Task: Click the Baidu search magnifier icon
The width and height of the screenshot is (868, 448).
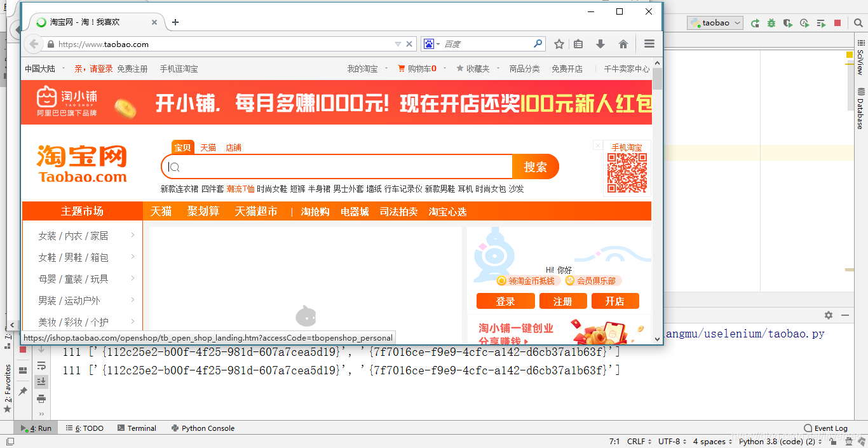Action: (x=538, y=44)
